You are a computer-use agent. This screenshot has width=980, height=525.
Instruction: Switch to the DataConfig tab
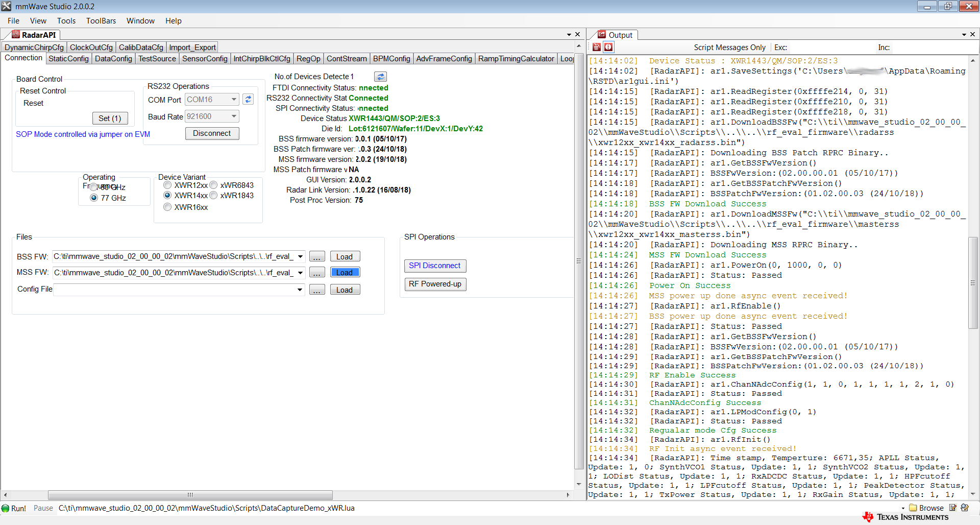113,59
